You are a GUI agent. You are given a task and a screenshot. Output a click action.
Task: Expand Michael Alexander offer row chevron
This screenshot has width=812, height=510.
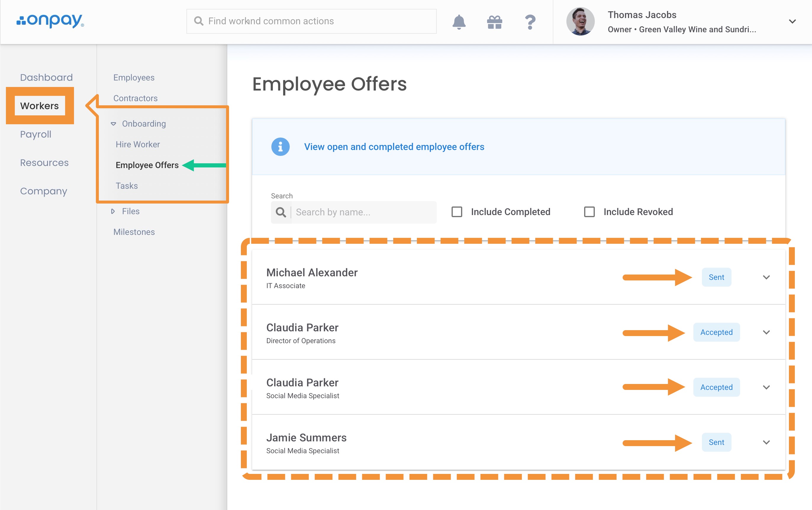point(766,277)
